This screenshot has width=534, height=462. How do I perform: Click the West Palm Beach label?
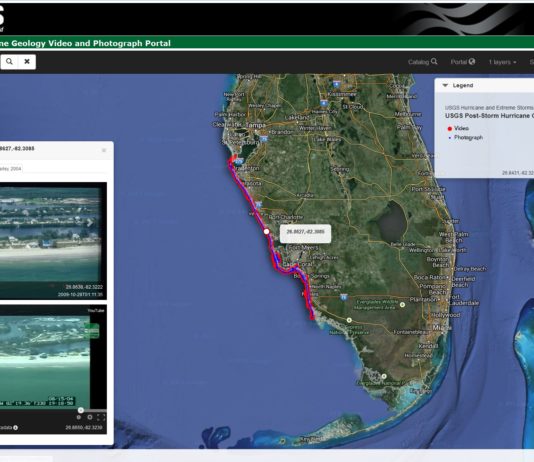(454, 237)
